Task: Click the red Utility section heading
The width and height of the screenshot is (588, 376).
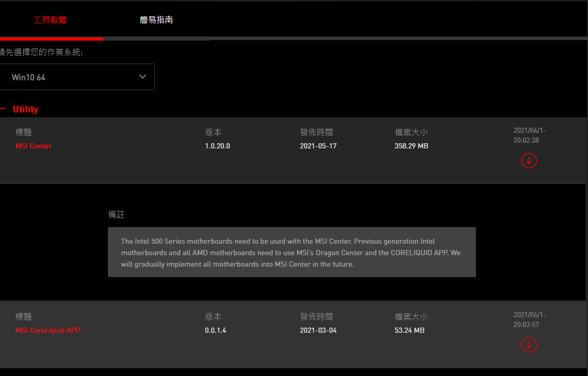Action: pyautogui.click(x=26, y=109)
